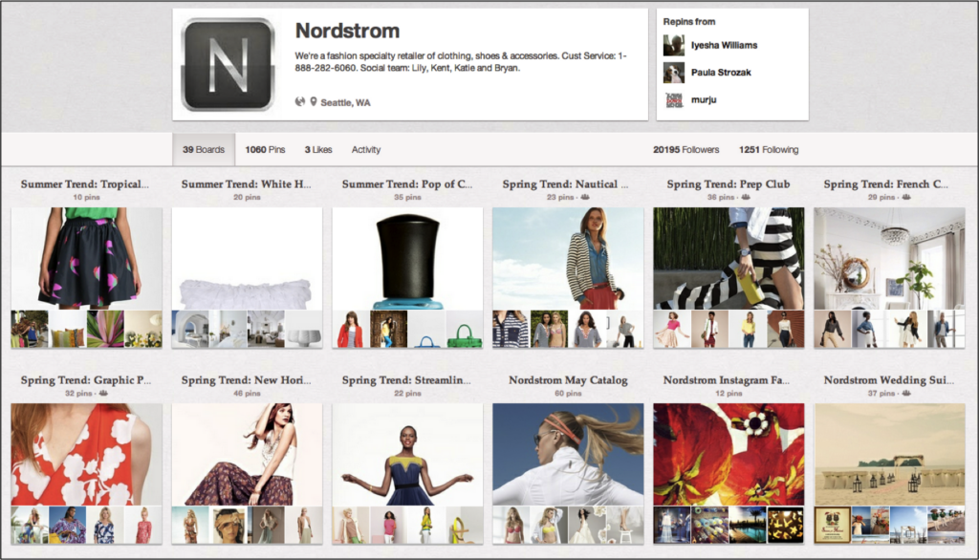This screenshot has width=979, height=560.
Task: Click Paula Strozak's avatar thumbnail
Action: click(x=674, y=73)
